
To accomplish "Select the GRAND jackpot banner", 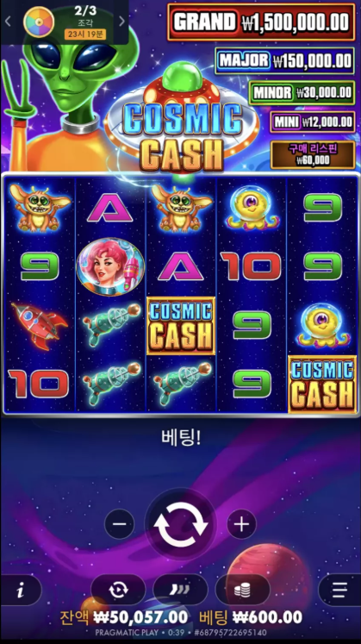I will point(261,22).
